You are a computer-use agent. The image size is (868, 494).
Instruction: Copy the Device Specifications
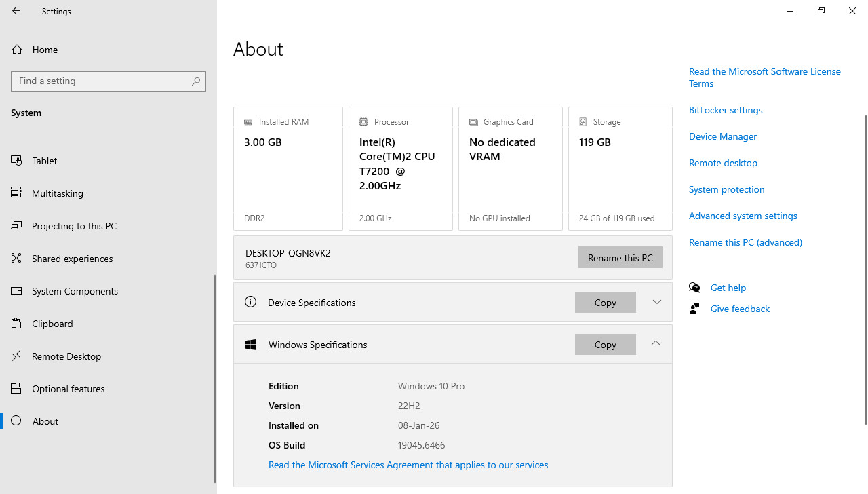606,302
